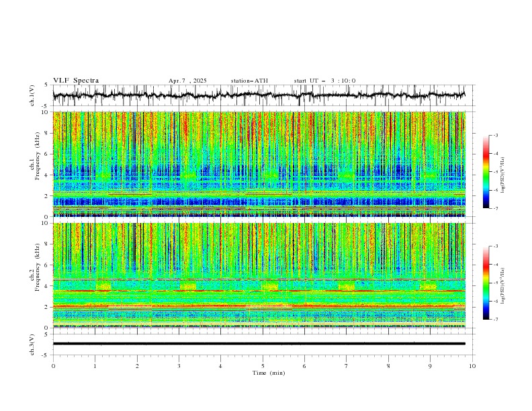Click time axis tick label "2"
The height and width of the screenshot is (411, 532).
coord(137,366)
